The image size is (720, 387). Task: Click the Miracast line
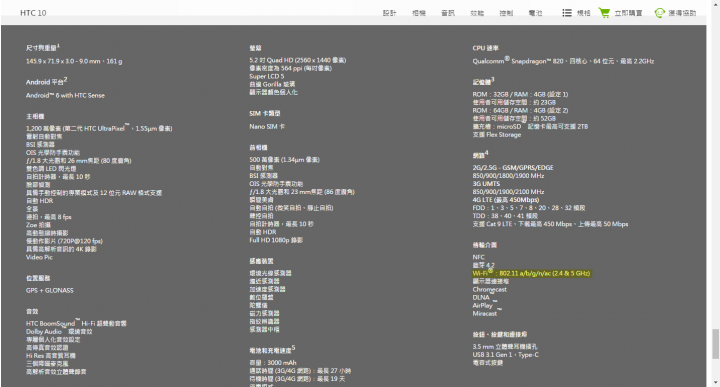485,314
